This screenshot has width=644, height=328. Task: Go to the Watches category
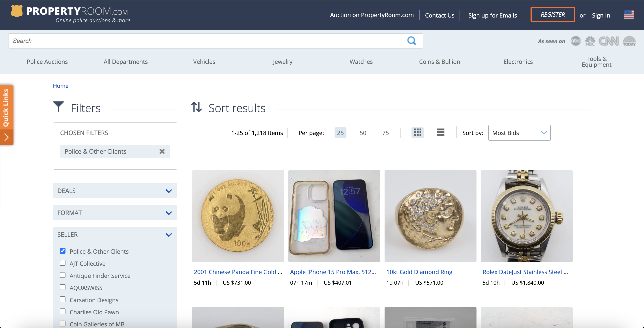(x=361, y=62)
